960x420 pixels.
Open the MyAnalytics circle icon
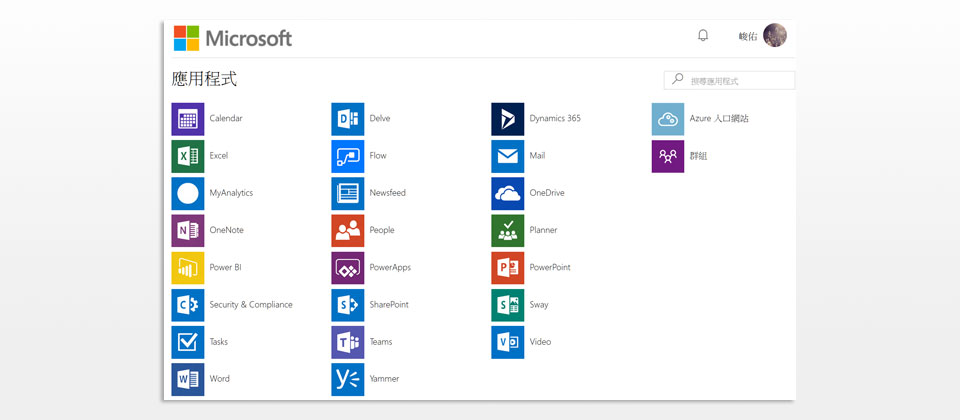pyautogui.click(x=188, y=193)
